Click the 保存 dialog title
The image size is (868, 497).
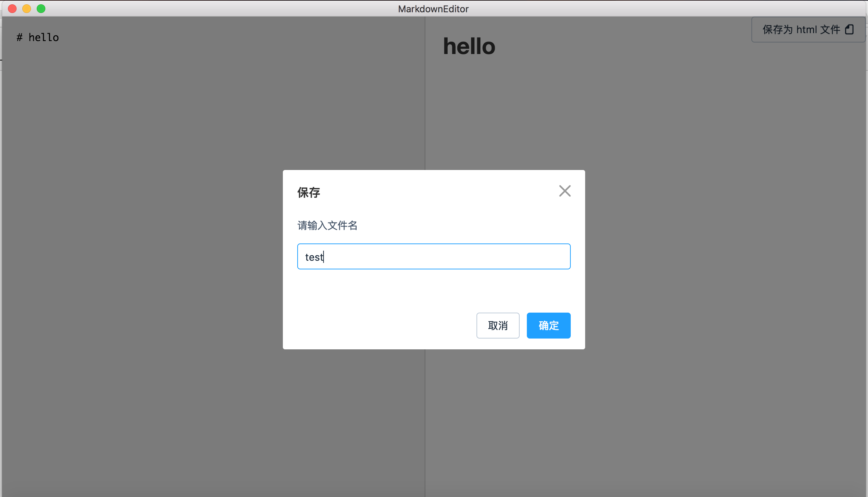click(308, 192)
